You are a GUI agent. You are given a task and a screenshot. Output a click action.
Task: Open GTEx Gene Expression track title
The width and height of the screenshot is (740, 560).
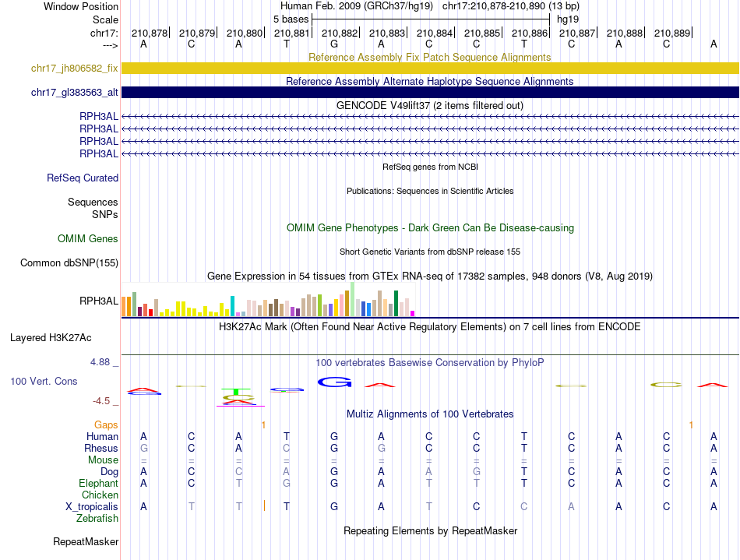(430, 276)
